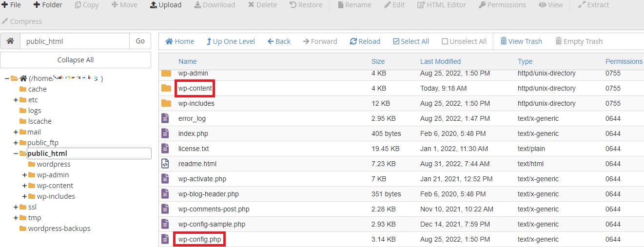The height and width of the screenshot is (247, 644).
Task: Click the Restore toolbar button
Action: pyautogui.click(x=306, y=5)
